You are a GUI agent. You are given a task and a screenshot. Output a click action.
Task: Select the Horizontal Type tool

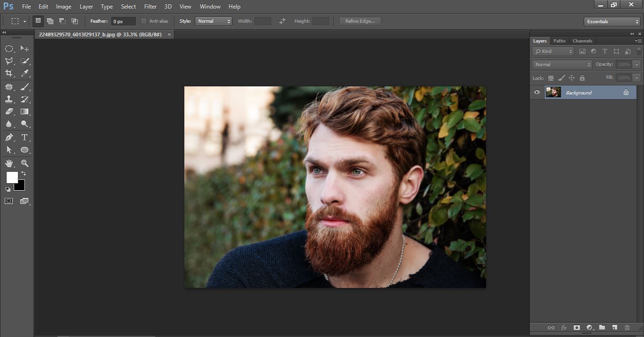click(x=25, y=137)
